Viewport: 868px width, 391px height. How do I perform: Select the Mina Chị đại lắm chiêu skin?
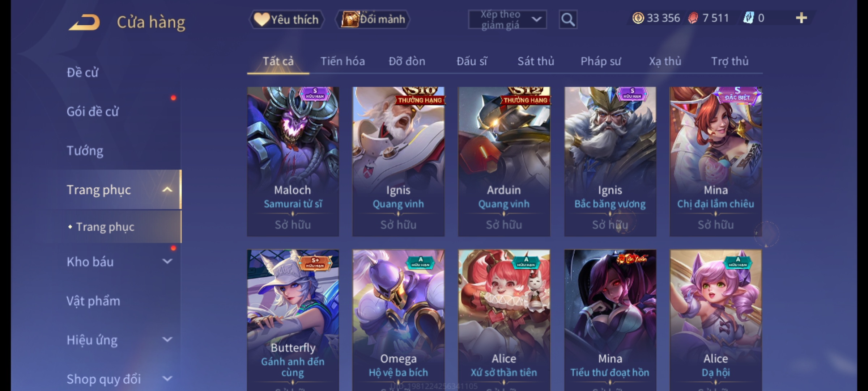pyautogui.click(x=716, y=161)
